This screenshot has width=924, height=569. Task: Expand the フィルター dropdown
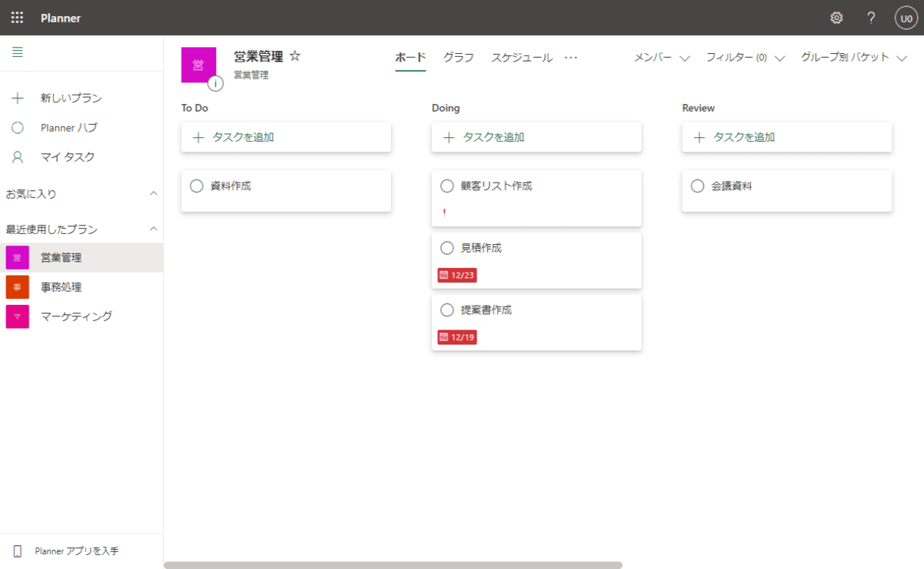pos(745,58)
